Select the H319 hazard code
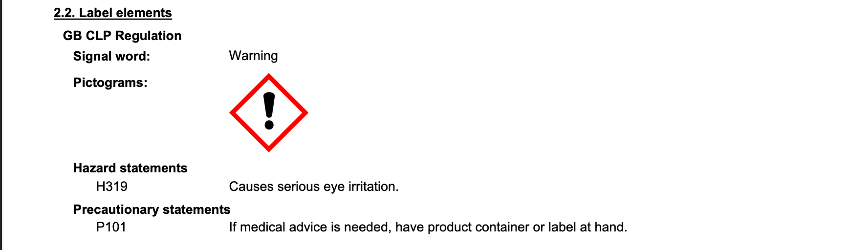The image size is (868, 250). tap(111, 187)
